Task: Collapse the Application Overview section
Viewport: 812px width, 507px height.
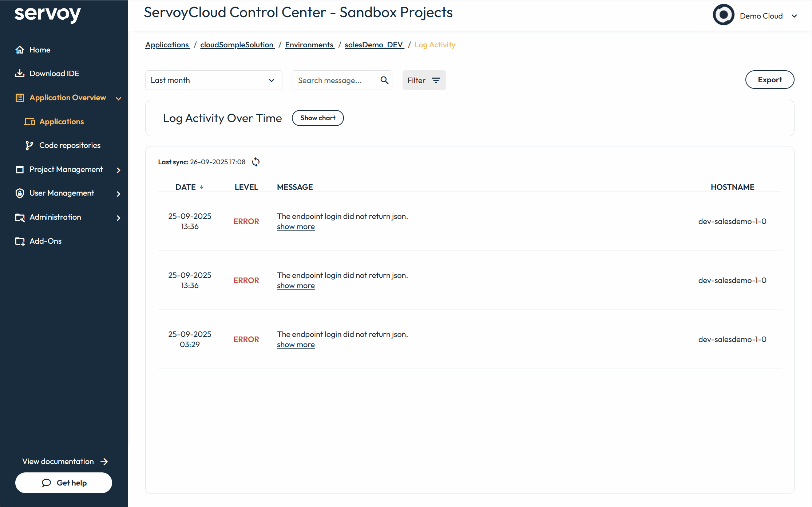Action: [x=118, y=98]
